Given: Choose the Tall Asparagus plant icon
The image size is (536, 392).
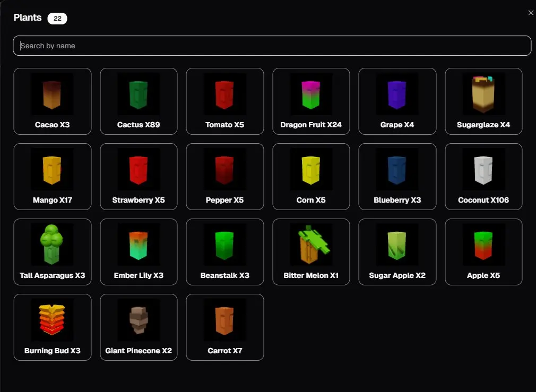Looking at the screenshot, I should tap(52, 245).
